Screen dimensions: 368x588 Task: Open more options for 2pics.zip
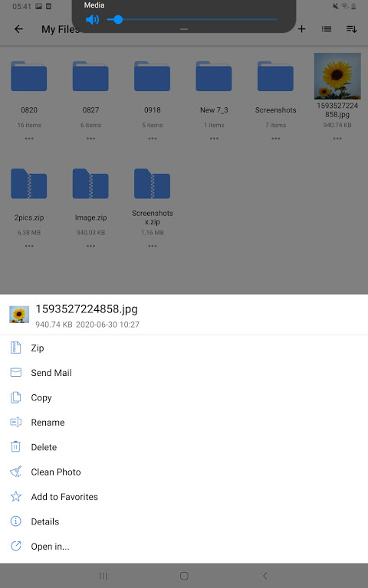[29, 246]
